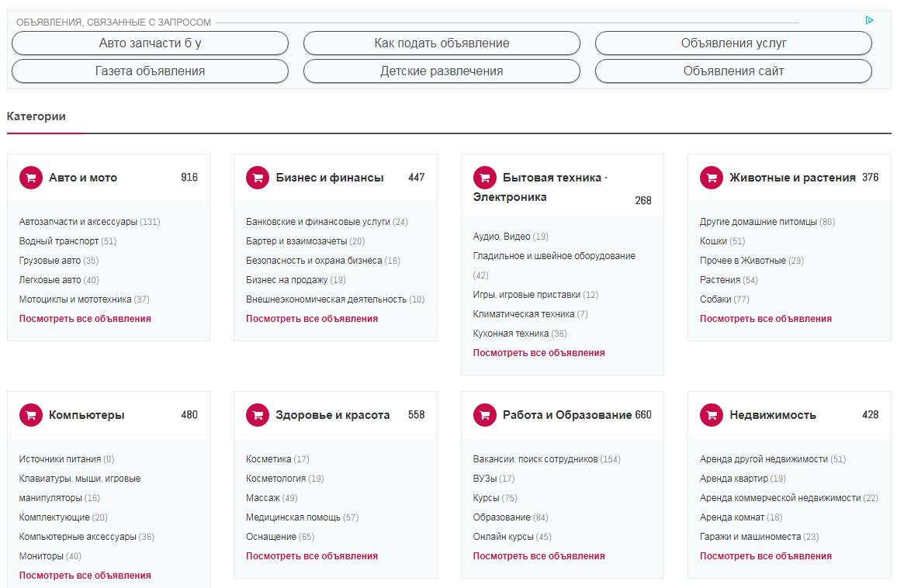The width and height of the screenshot is (897, 588).
Task: Open the Объявления услуг ad link
Action: point(733,43)
